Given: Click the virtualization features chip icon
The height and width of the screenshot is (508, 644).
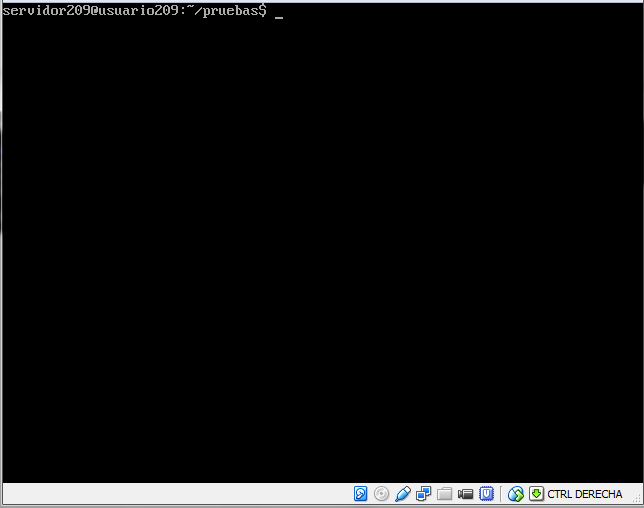Looking at the screenshot, I should click(x=487, y=494).
